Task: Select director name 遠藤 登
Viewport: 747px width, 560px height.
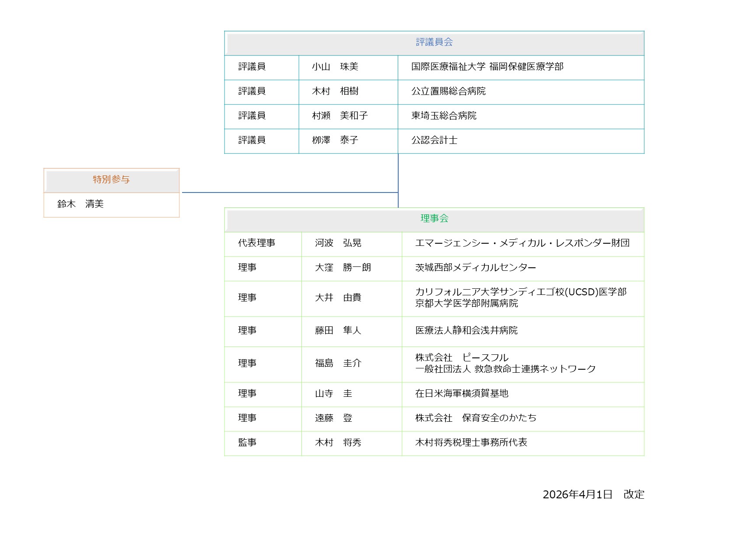Action: tap(333, 418)
